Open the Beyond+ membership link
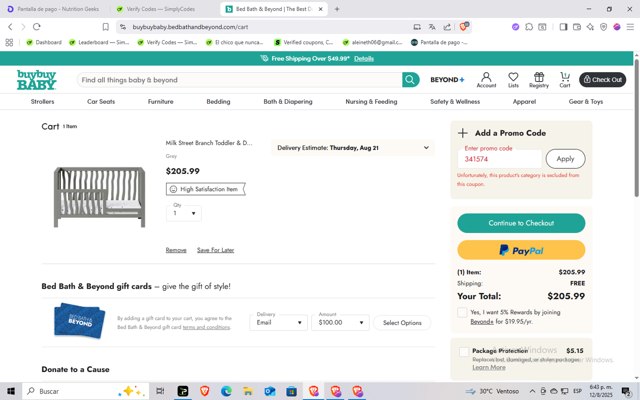This screenshot has width=640, height=400. coord(482,322)
